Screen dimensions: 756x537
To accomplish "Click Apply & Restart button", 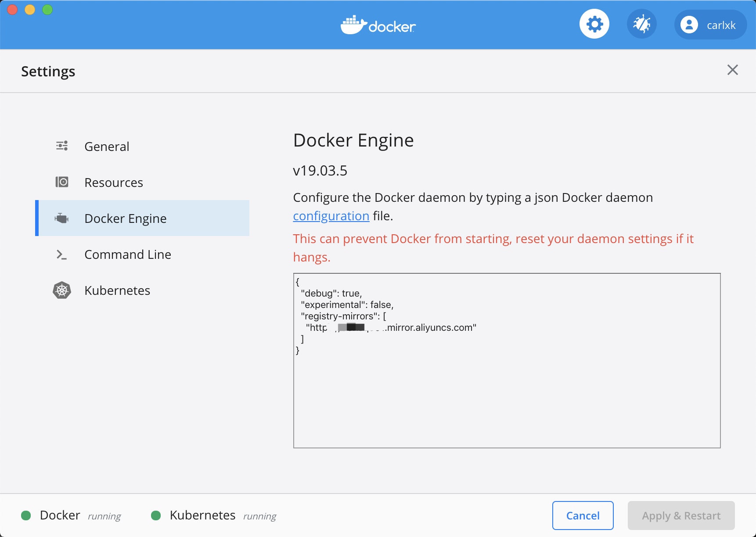I will pos(681,516).
